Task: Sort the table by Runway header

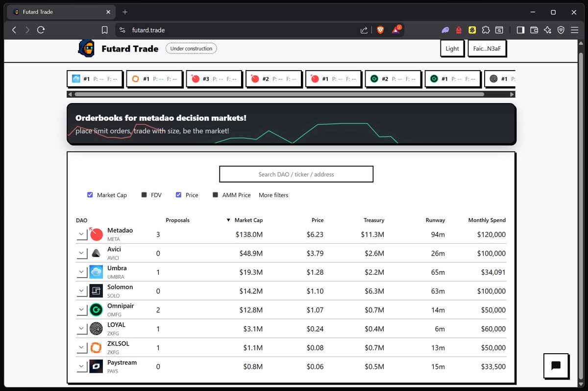Action: (435, 220)
